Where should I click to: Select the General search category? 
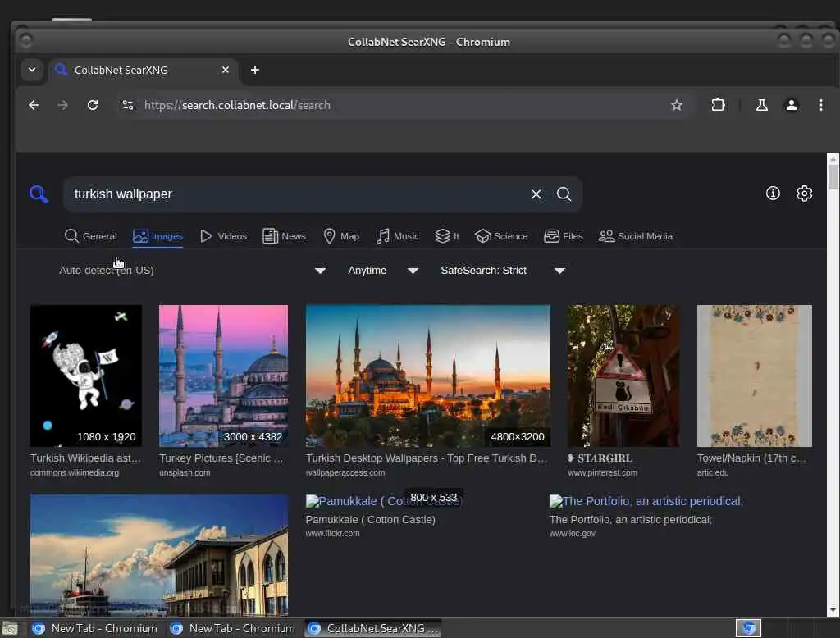click(x=91, y=236)
